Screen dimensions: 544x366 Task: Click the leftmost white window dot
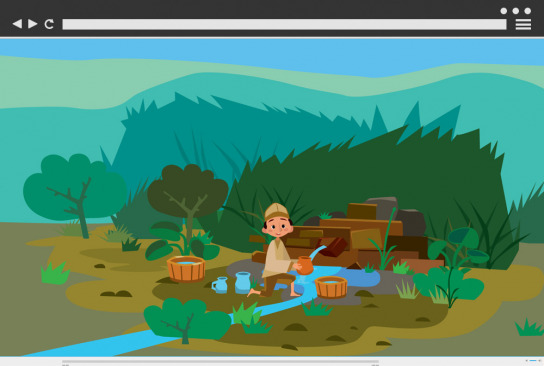click(x=503, y=11)
